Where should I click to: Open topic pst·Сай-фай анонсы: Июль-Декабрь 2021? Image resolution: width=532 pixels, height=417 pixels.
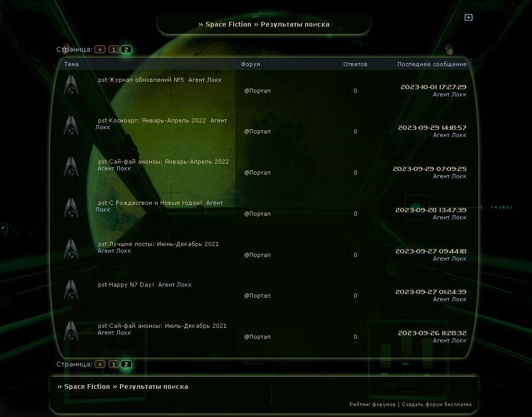pos(162,326)
